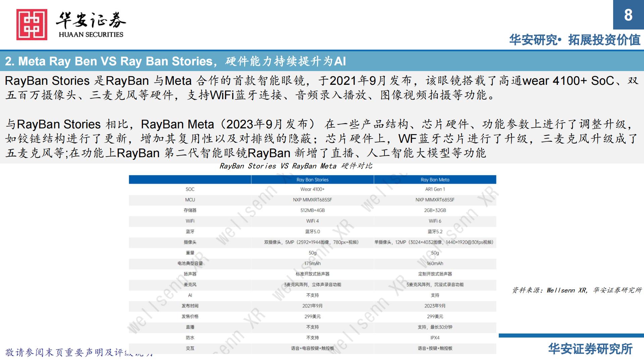644x362 pixels.
Task: Click the '电池典型容量' row label
Action: (190, 263)
